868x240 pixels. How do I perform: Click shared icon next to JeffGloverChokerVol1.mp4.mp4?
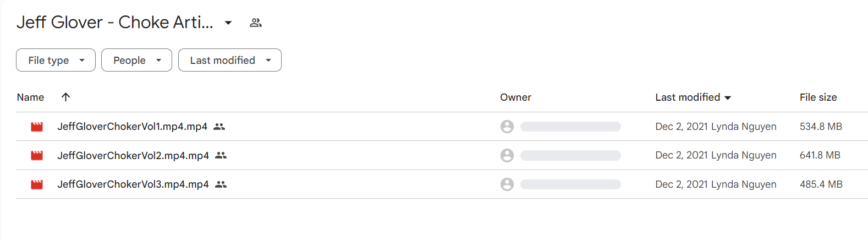pos(219,127)
